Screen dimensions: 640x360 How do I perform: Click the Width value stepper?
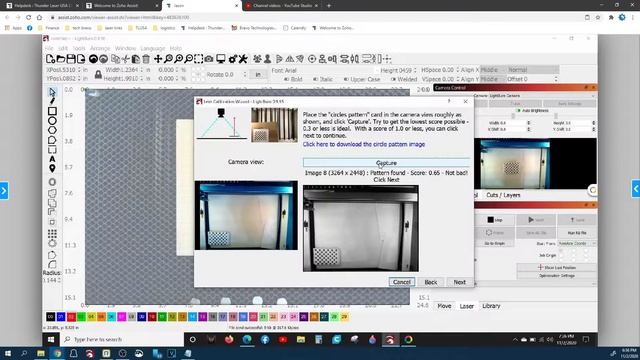(x=142, y=70)
